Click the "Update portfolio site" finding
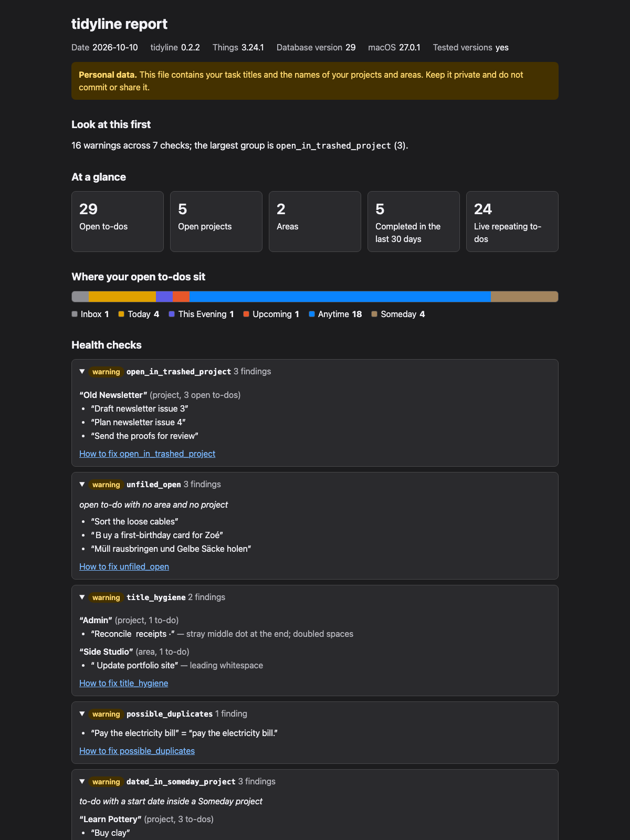The image size is (630, 840). tap(177, 665)
